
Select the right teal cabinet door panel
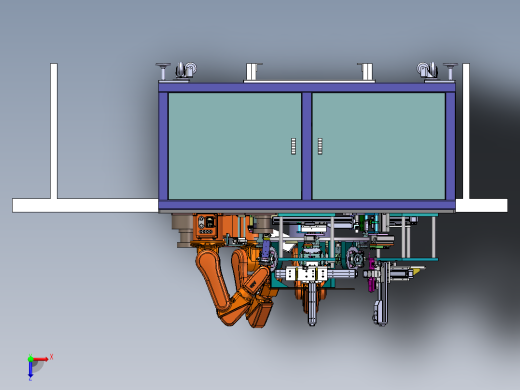tap(378, 146)
